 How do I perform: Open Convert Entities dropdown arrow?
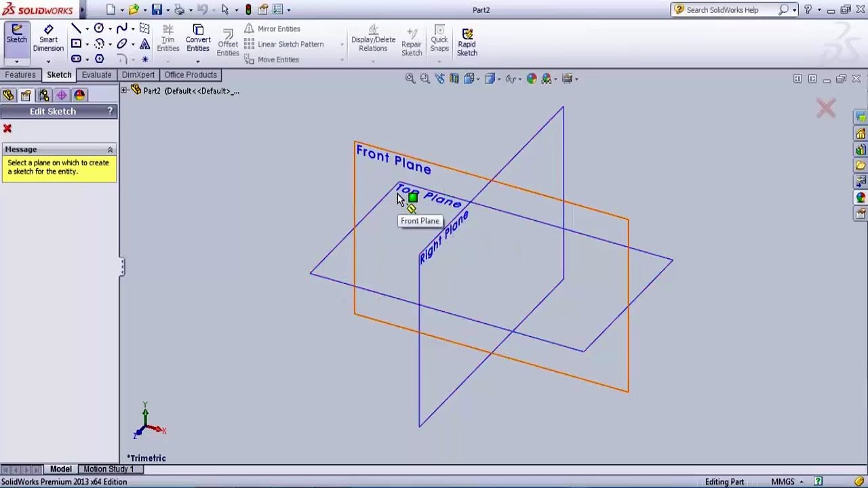(198, 62)
